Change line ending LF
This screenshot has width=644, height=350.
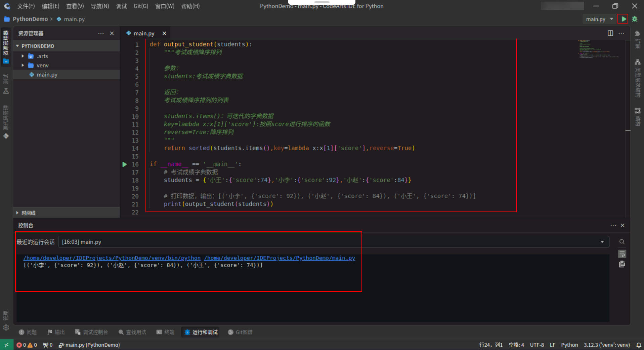coord(552,345)
